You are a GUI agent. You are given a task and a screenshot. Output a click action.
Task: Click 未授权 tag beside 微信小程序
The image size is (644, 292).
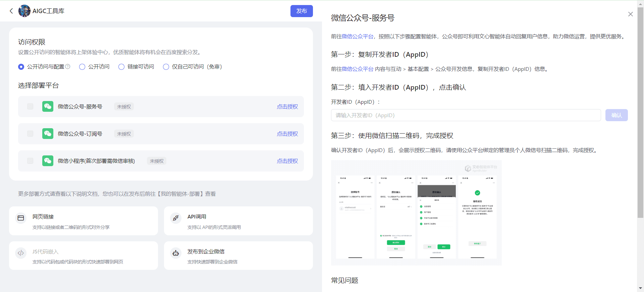[x=157, y=161]
